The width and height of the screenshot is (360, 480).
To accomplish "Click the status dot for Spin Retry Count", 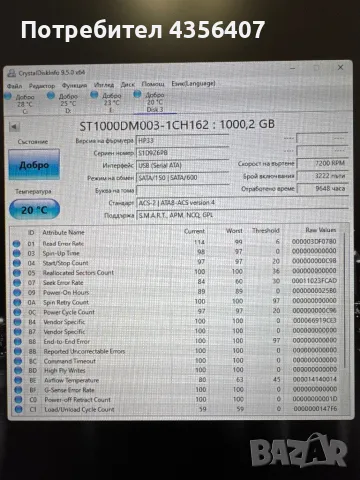I will tap(17, 302).
